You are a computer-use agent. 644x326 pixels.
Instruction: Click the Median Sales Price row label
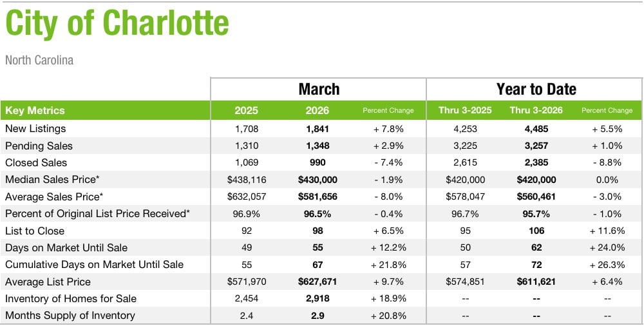tap(53, 180)
